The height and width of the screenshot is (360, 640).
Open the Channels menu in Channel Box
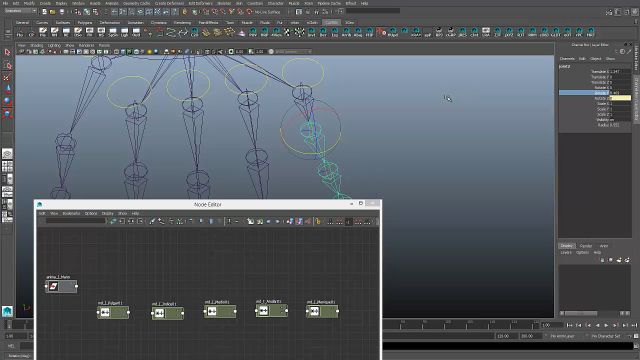tap(567, 59)
